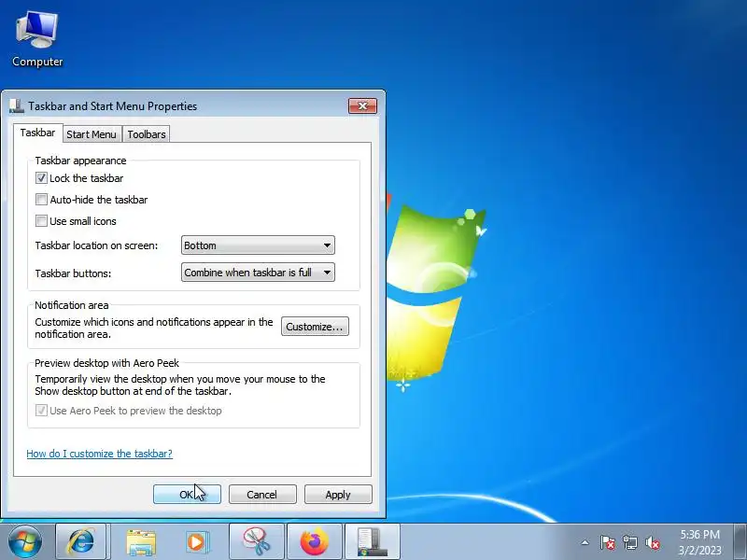The width and height of the screenshot is (747, 560).
Task: Open the Computer desktop icon
Action: pos(37,39)
